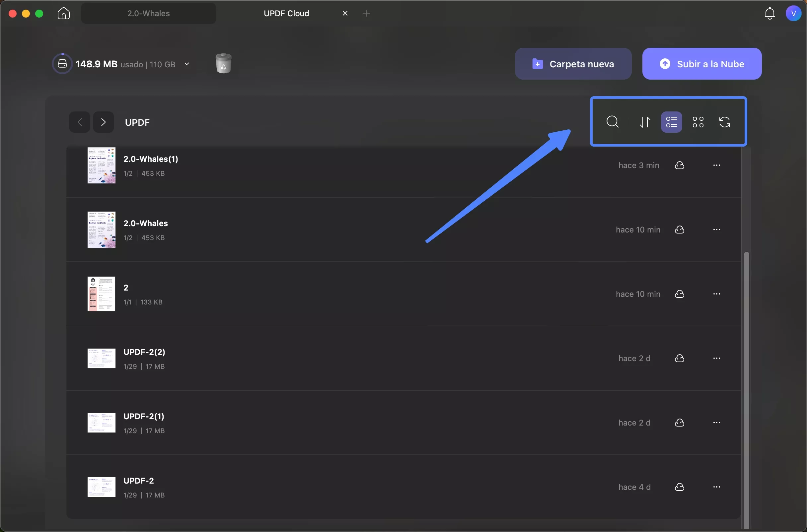Viewport: 807px width, 532px height.
Task: Open thumbnail of UPDF-2(1)
Action: point(102,423)
